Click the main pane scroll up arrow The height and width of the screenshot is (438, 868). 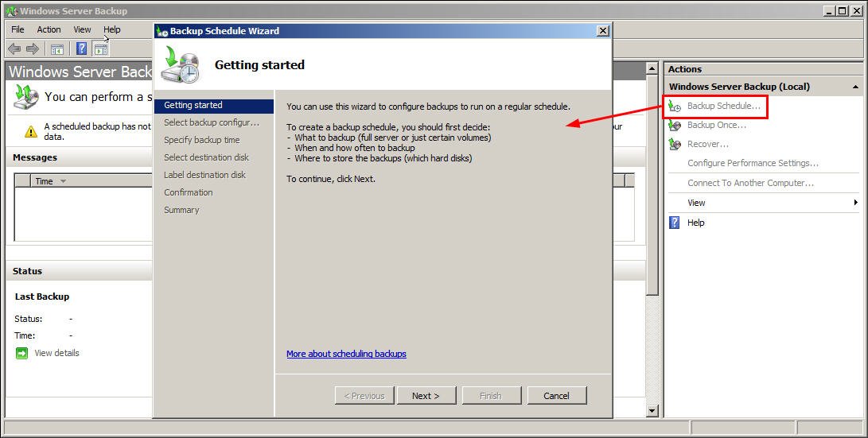[652, 68]
